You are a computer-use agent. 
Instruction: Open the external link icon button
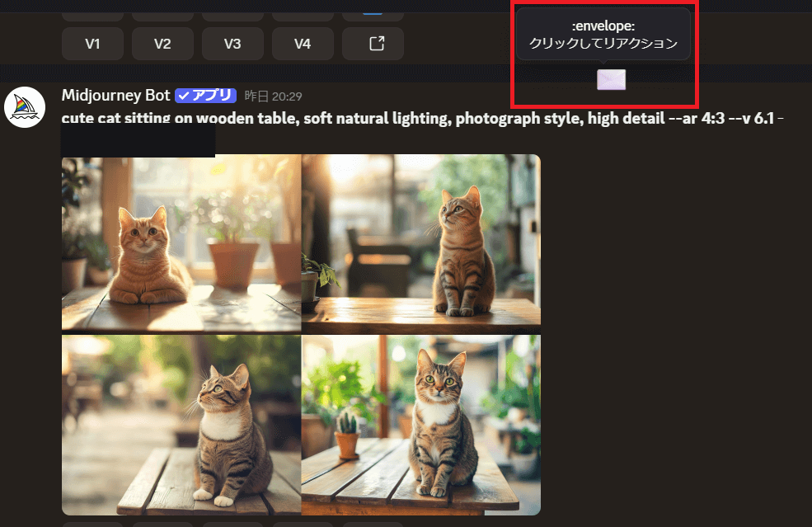(x=373, y=44)
